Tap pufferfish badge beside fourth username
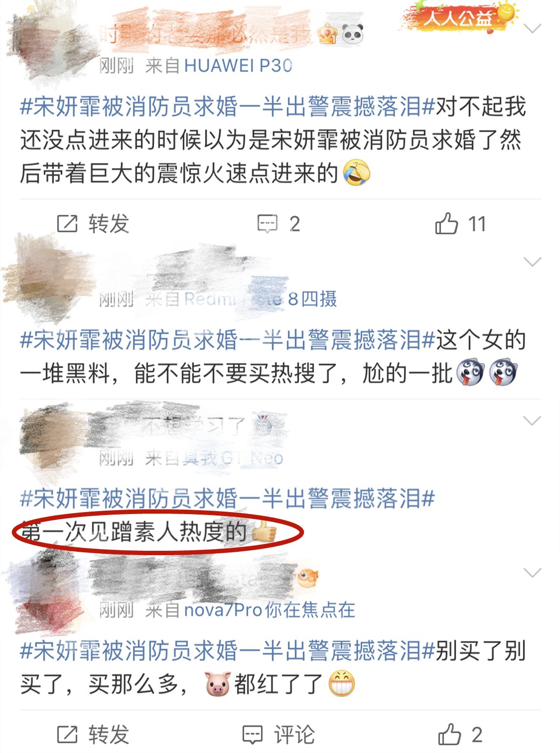The width and height of the screenshot is (560, 753). pyautogui.click(x=308, y=579)
